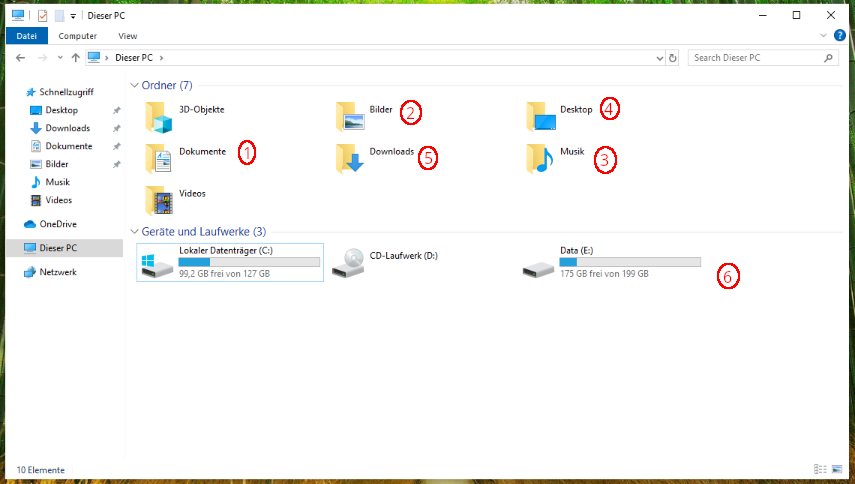Image resolution: width=855 pixels, height=484 pixels.
Task: Unpin Desktop from Schnellzugriff pin icon
Action: point(116,111)
